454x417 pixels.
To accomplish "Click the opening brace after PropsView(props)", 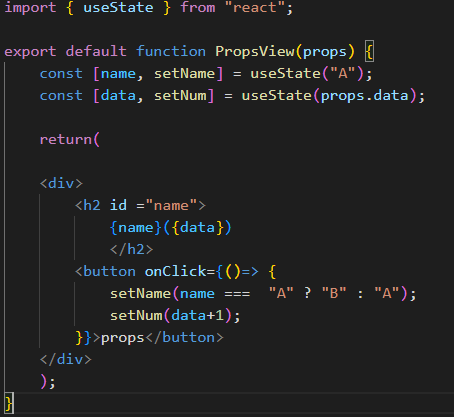I will click(369, 51).
